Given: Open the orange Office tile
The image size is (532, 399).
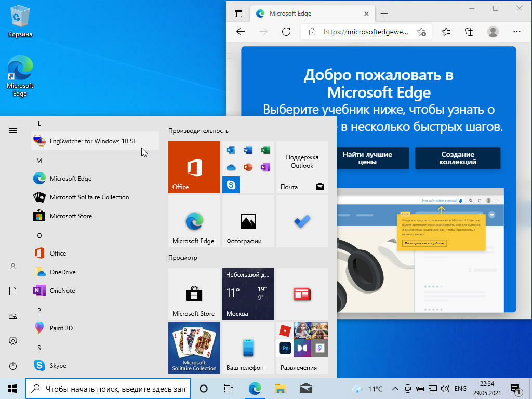Looking at the screenshot, I should [194, 167].
